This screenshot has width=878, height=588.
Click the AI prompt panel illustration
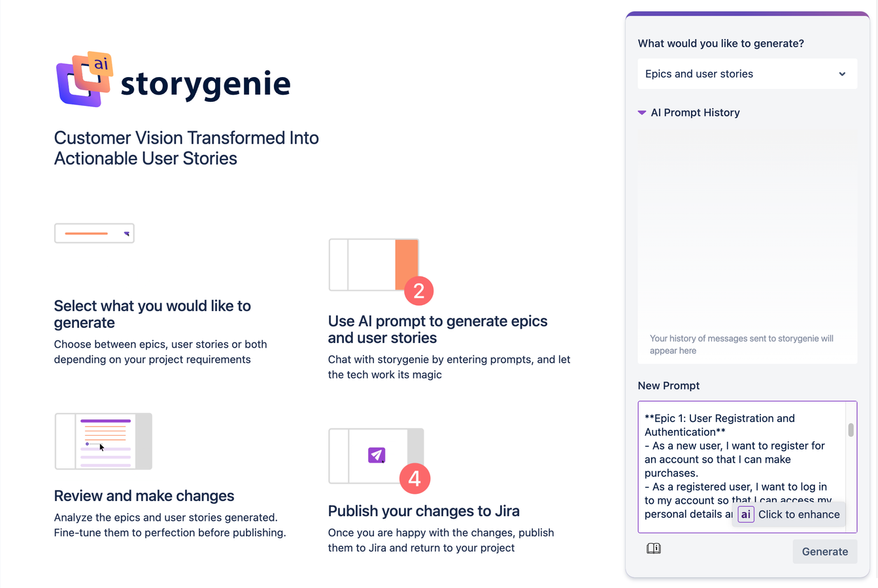pos(381,271)
